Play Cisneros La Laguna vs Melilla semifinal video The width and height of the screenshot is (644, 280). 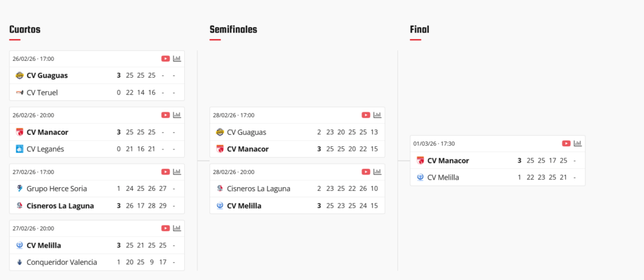click(x=365, y=171)
